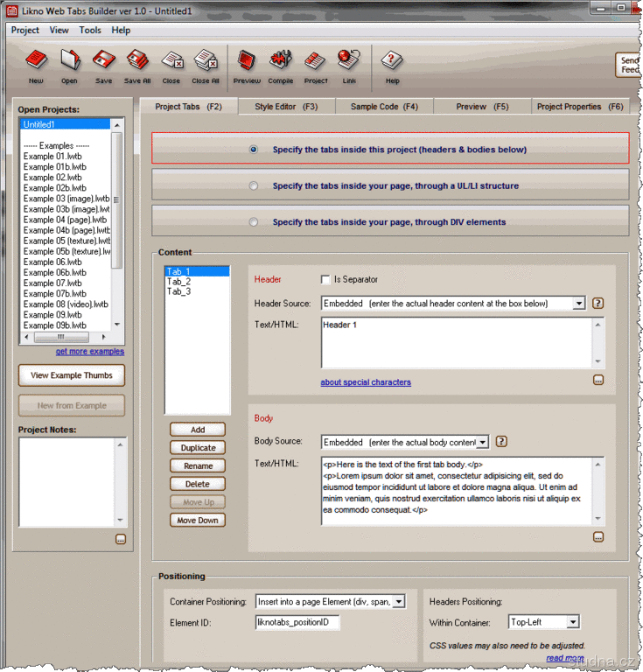The width and height of the screenshot is (643, 672).
Task: Switch to the Sample Code (F4) tab
Action: click(384, 107)
